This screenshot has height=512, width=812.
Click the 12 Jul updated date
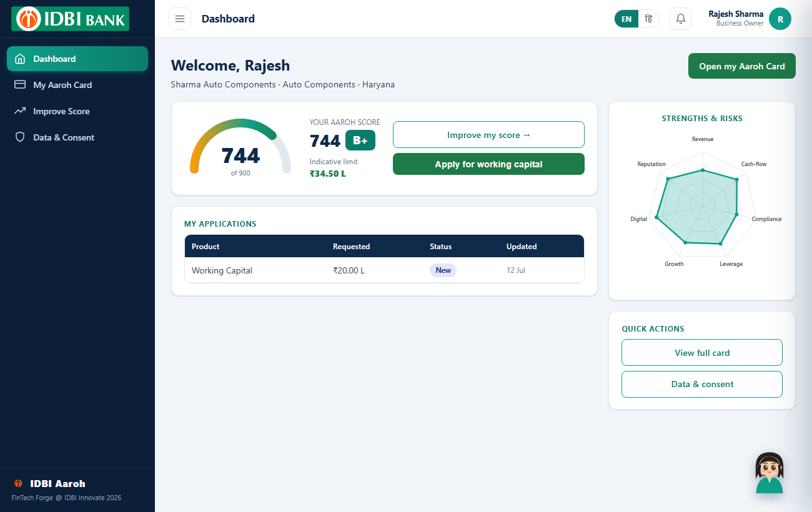point(516,270)
